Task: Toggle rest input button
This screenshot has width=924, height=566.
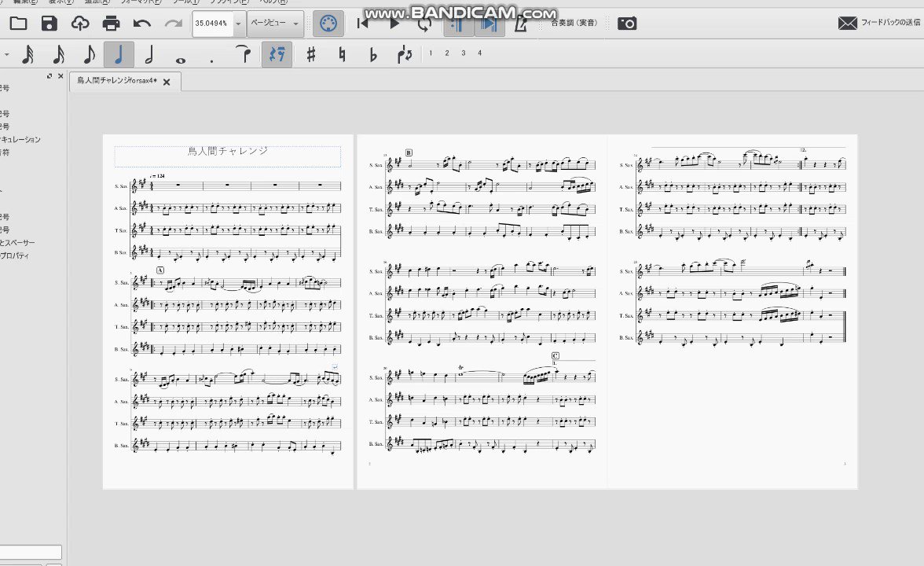Action: [277, 55]
